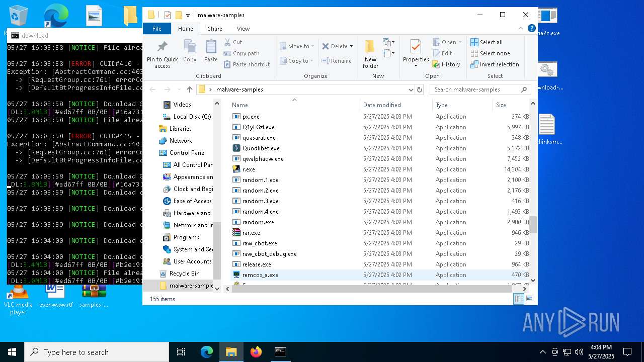This screenshot has height=362, width=644.
Task: Expand the Delete options arrow
Action: [351, 46]
